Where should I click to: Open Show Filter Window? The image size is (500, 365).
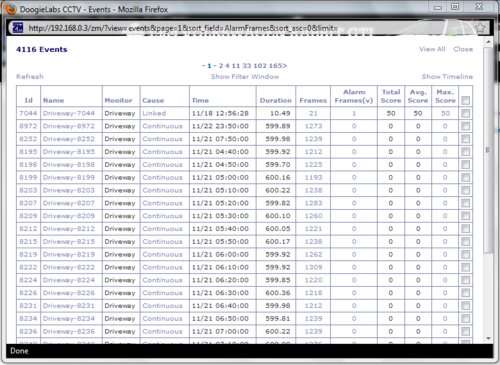pyautogui.click(x=245, y=77)
